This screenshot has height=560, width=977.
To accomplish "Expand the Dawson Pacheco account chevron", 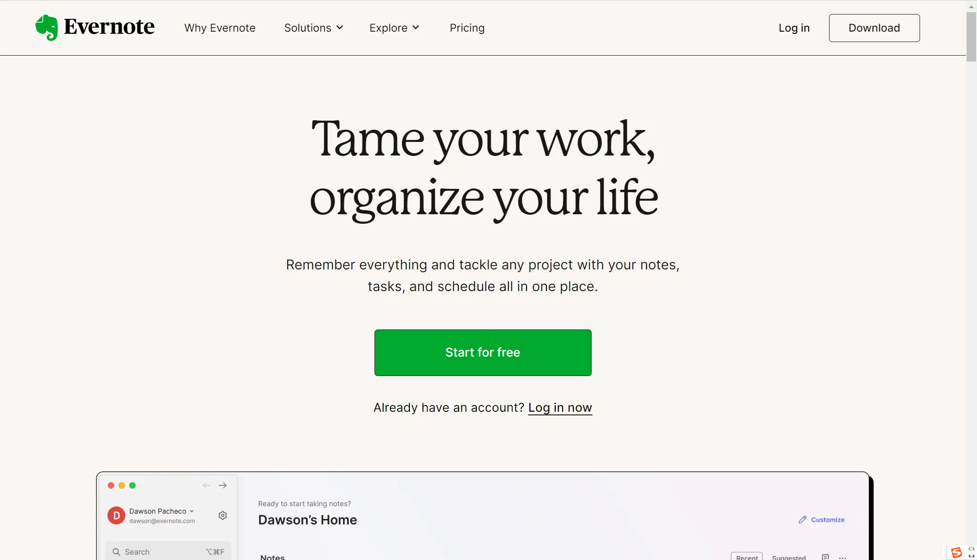I will [x=192, y=511].
